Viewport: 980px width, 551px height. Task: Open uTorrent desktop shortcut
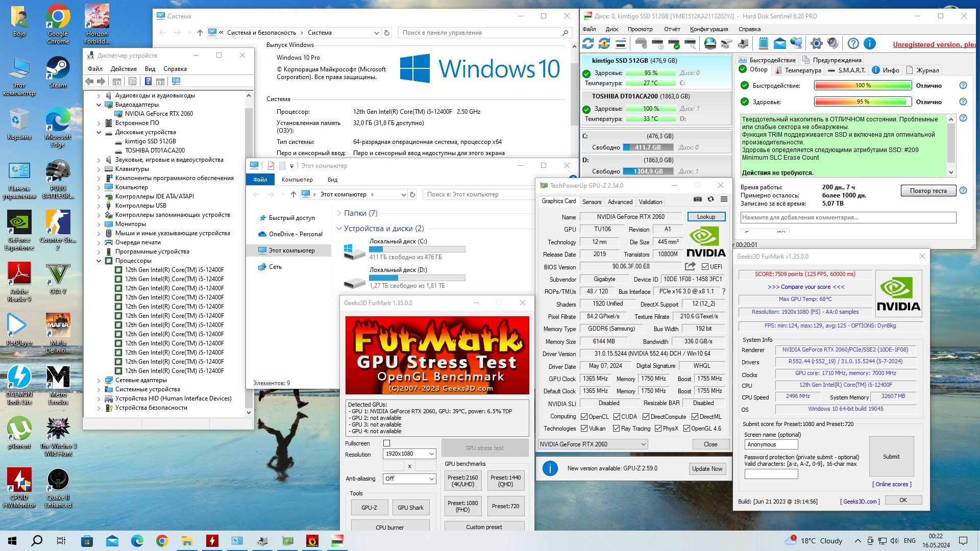coord(19,433)
